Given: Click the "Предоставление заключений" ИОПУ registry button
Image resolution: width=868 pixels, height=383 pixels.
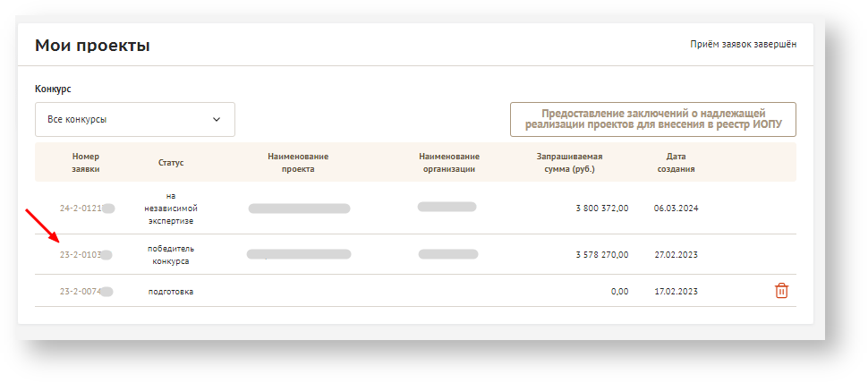Looking at the screenshot, I should pos(652,119).
